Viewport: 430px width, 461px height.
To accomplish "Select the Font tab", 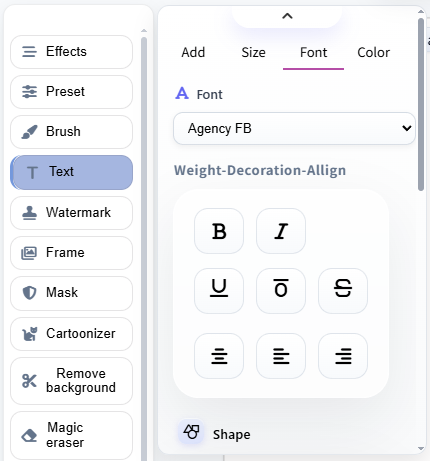I will coord(313,53).
